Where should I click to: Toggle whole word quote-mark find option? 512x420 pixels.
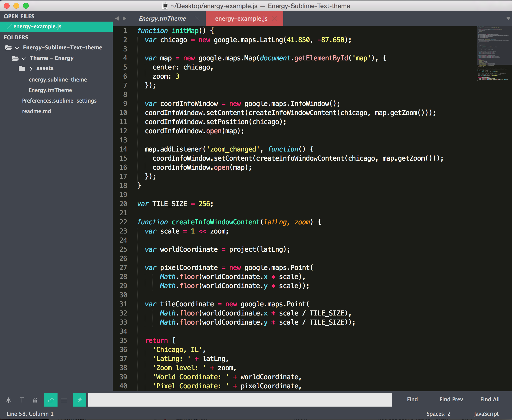[x=35, y=400]
